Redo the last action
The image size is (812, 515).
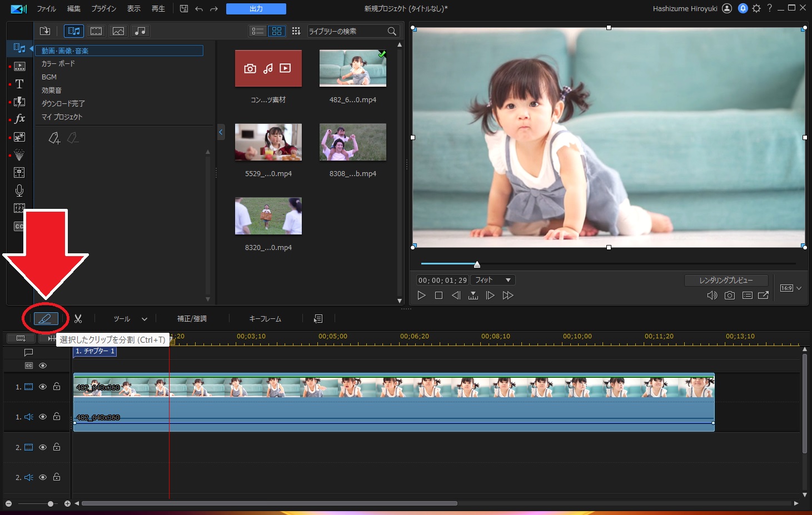214,9
